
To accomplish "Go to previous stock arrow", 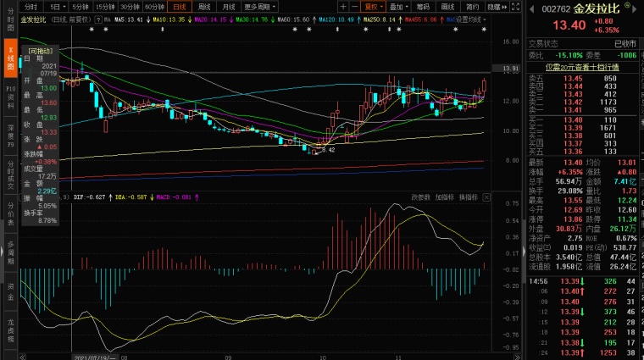I will 532,8.
